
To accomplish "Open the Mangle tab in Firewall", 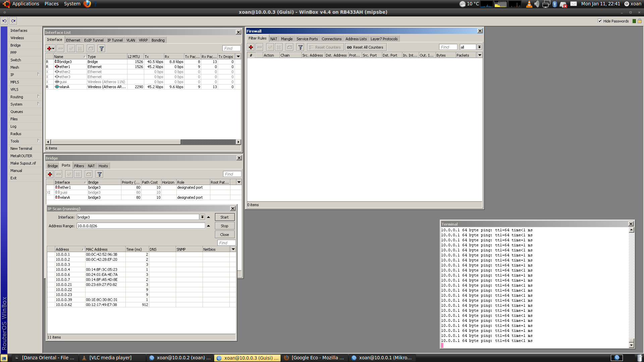I will [287, 39].
